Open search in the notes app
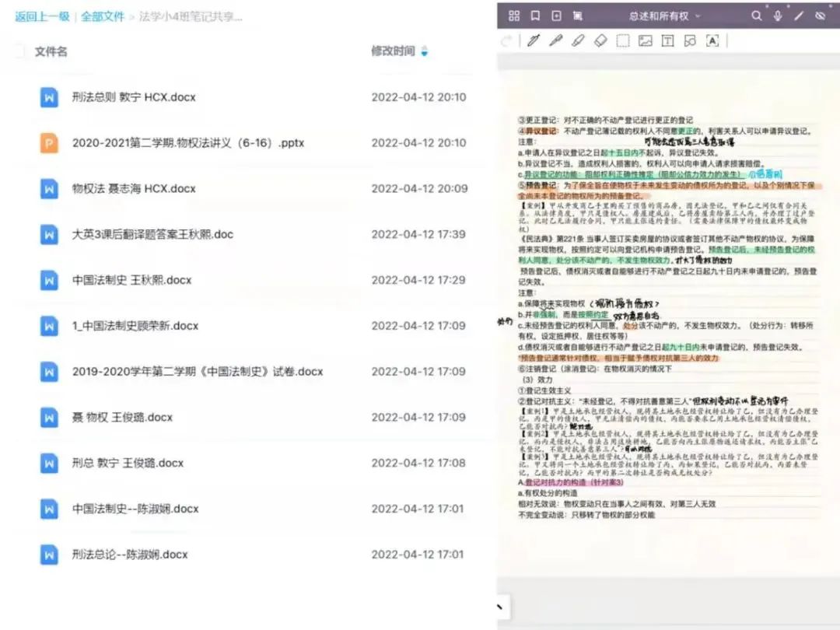Image resolution: width=840 pixels, height=630 pixels. [757, 16]
